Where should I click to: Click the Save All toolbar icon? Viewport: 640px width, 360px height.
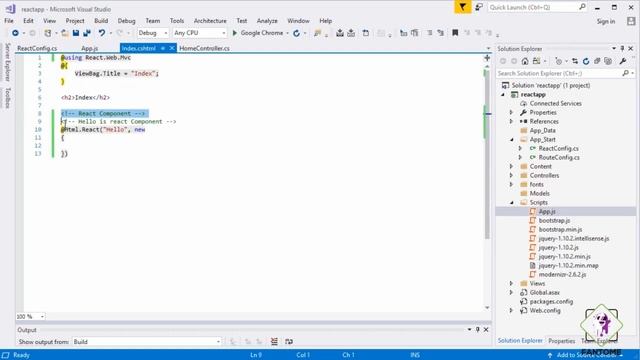87,33
